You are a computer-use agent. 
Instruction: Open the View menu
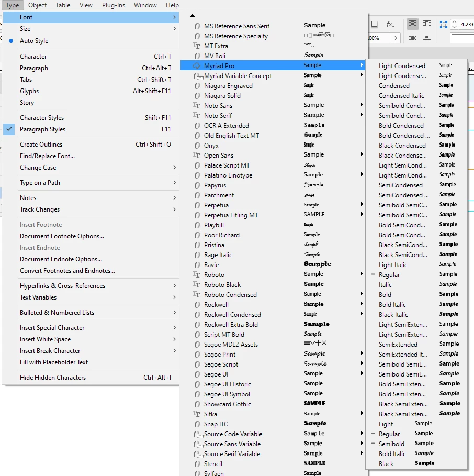point(86,5)
